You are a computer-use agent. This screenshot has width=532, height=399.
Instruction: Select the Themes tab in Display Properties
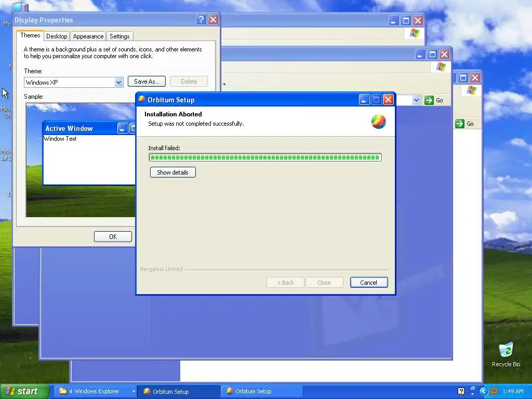(x=30, y=35)
